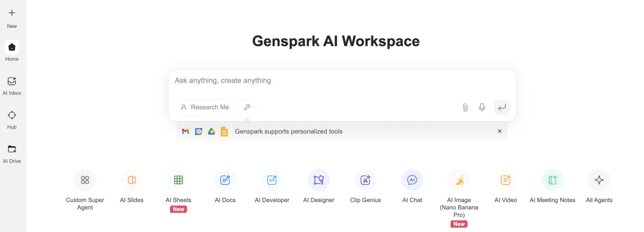Screen dimensions: 644x232
Task: Open the AI Developer agent icon
Action: coord(272,180)
